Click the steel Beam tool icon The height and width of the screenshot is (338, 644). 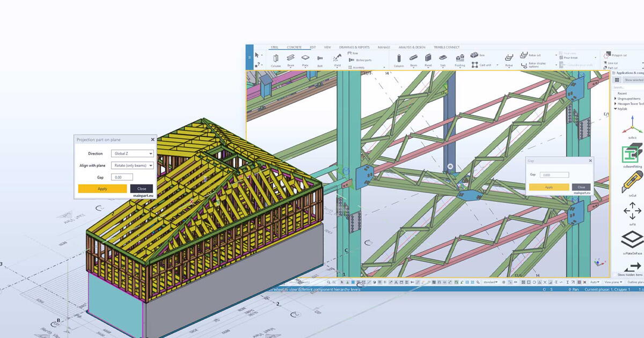click(x=290, y=58)
